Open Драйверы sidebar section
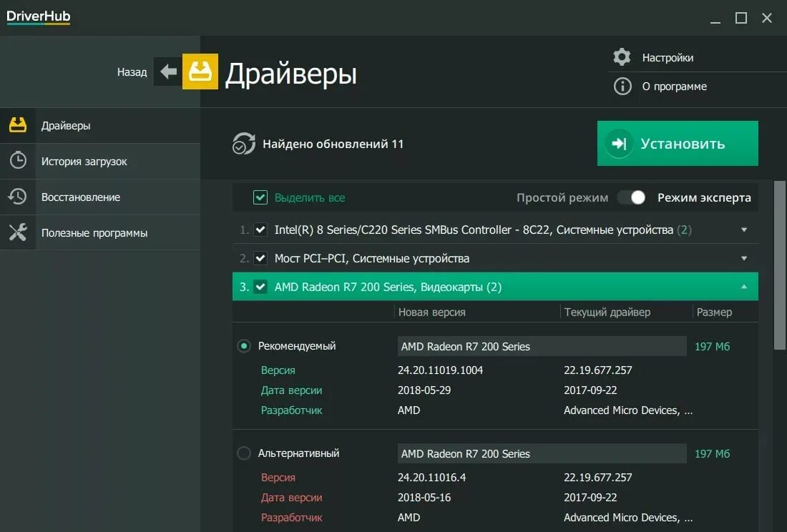This screenshot has height=532, width=787. pos(100,125)
